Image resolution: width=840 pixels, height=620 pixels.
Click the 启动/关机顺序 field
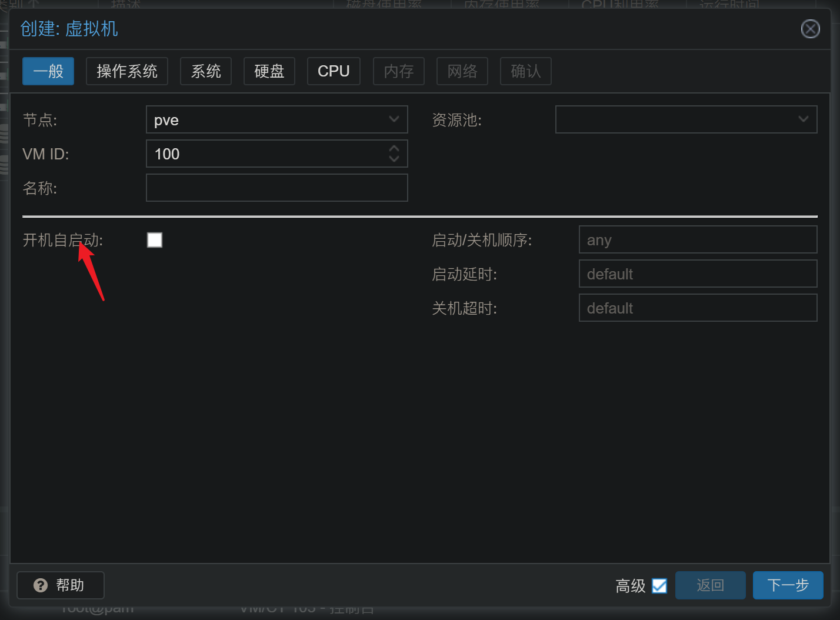[x=698, y=239]
